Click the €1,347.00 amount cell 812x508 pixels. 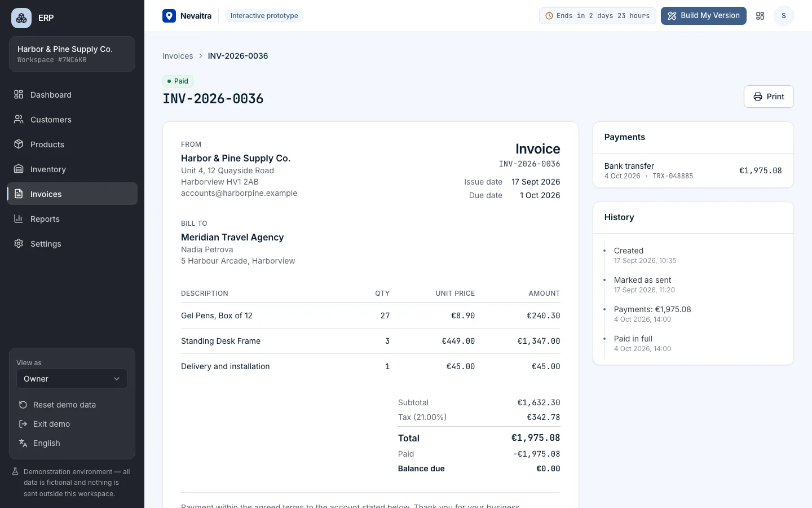539,341
